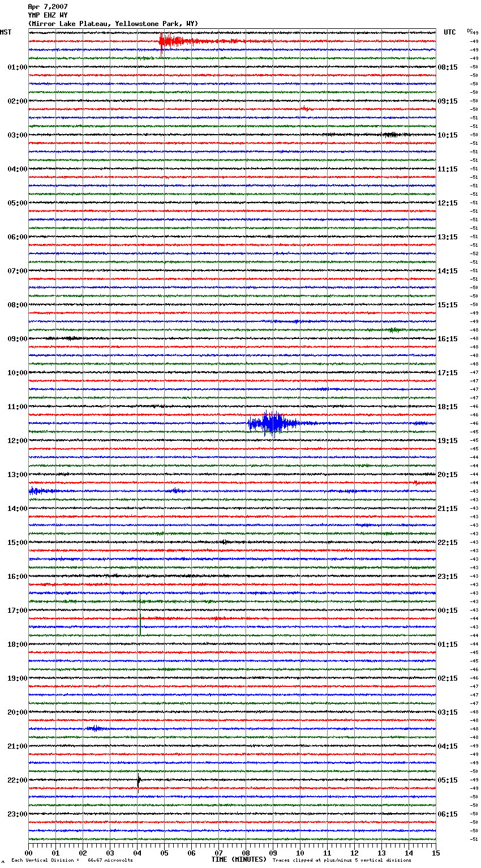Click the 'UTC' time zone label
Screen dimensions: 481x868
point(450,32)
